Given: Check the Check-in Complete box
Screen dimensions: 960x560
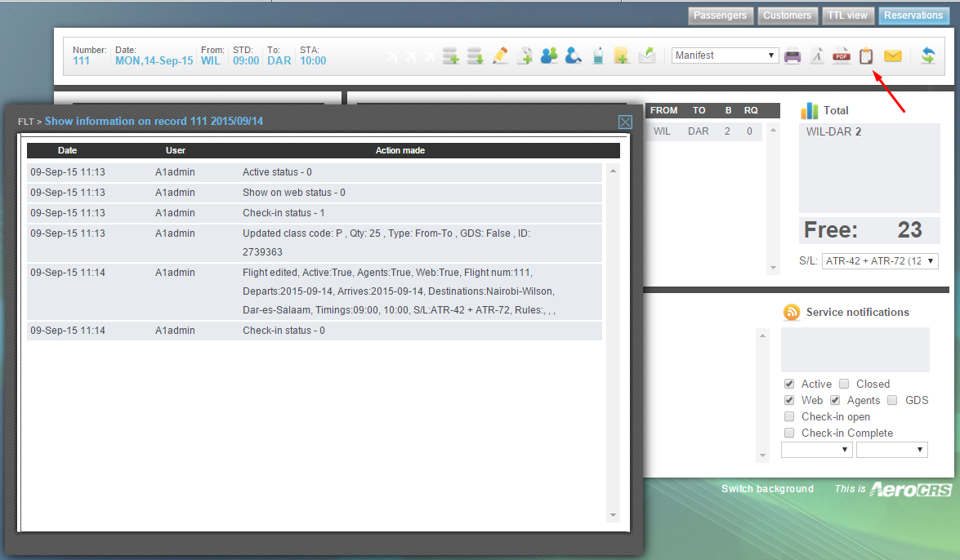Looking at the screenshot, I should (x=789, y=433).
